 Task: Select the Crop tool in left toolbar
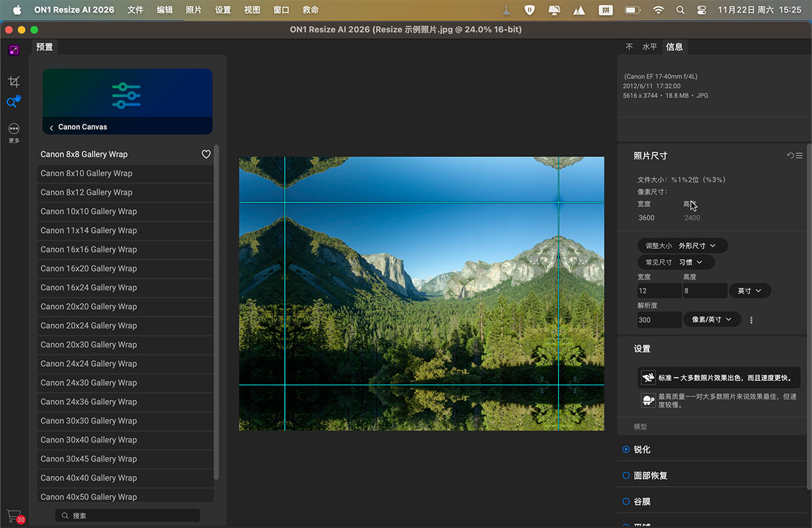pos(14,81)
